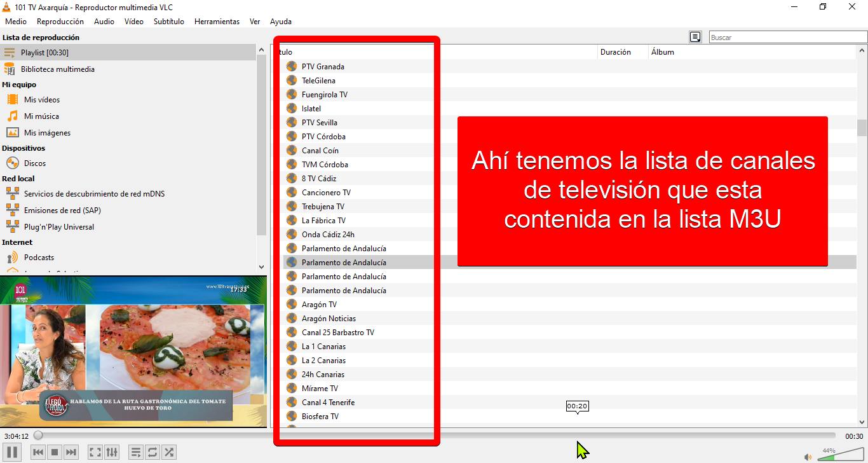Sort by the Álbum column header
868x463 pixels.
[x=752, y=52]
